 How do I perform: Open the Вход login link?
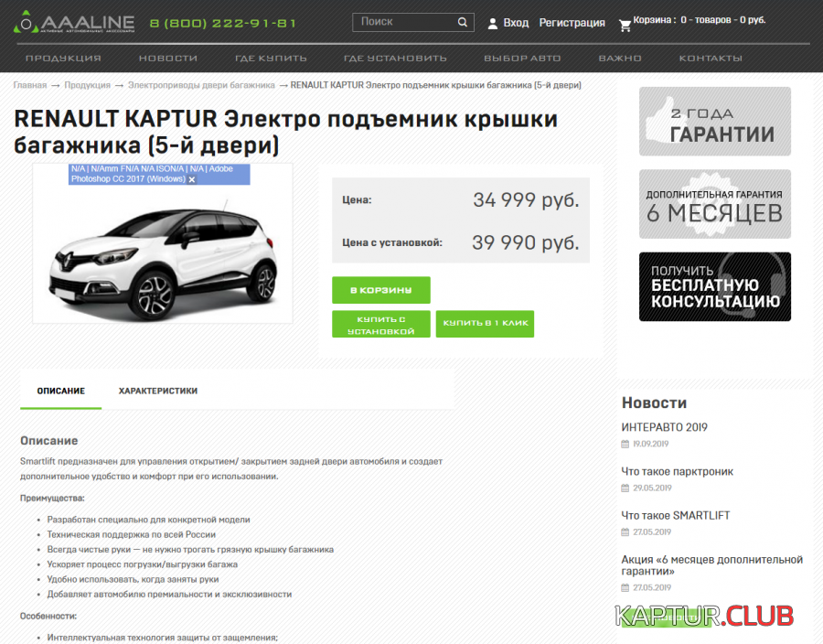[516, 23]
